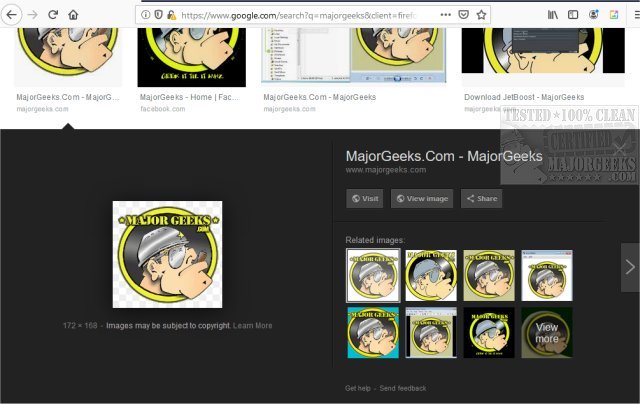Go to next image with right chevron
Screen dimensions: 640x404
click(x=630, y=267)
